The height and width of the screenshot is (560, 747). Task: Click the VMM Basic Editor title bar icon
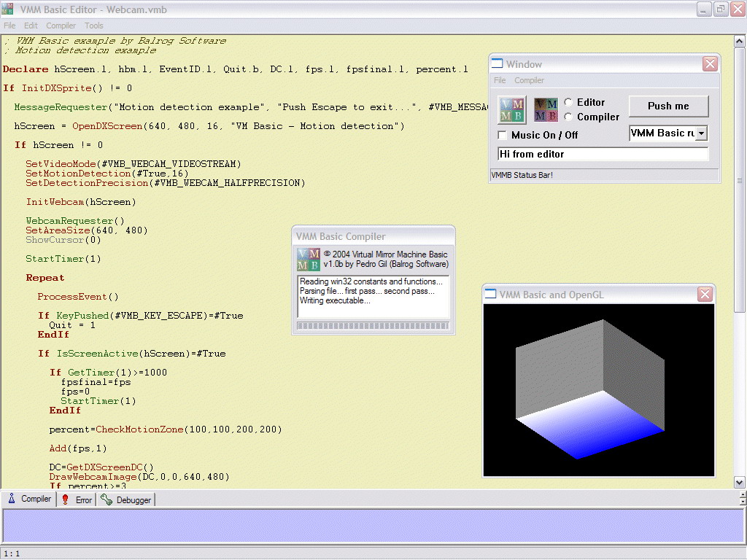tap(7, 9)
